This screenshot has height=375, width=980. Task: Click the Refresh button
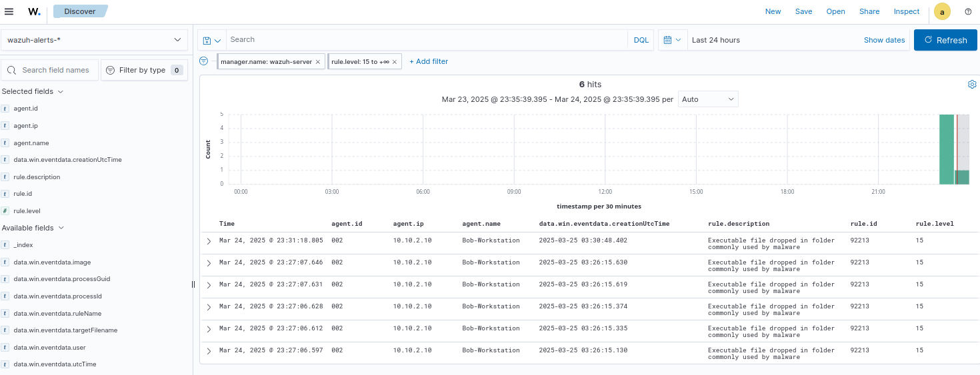pos(945,40)
